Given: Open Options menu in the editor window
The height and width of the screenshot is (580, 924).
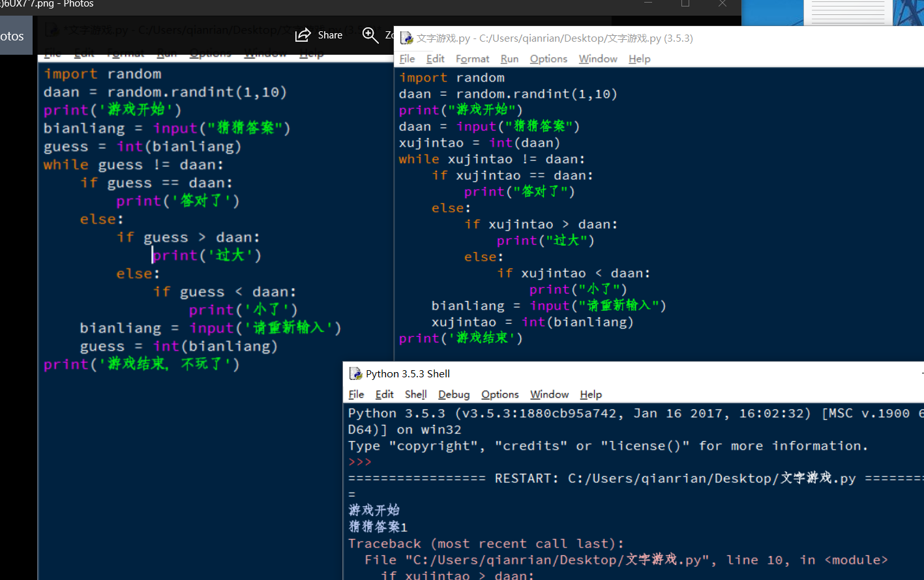Looking at the screenshot, I should 548,59.
